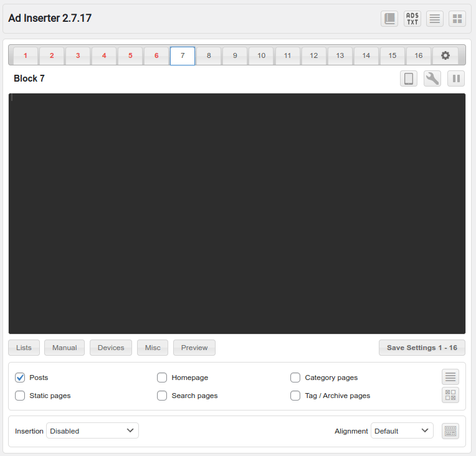Enable the Static pages checkbox
The image size is (476, 456).
[x=20, y=396]
